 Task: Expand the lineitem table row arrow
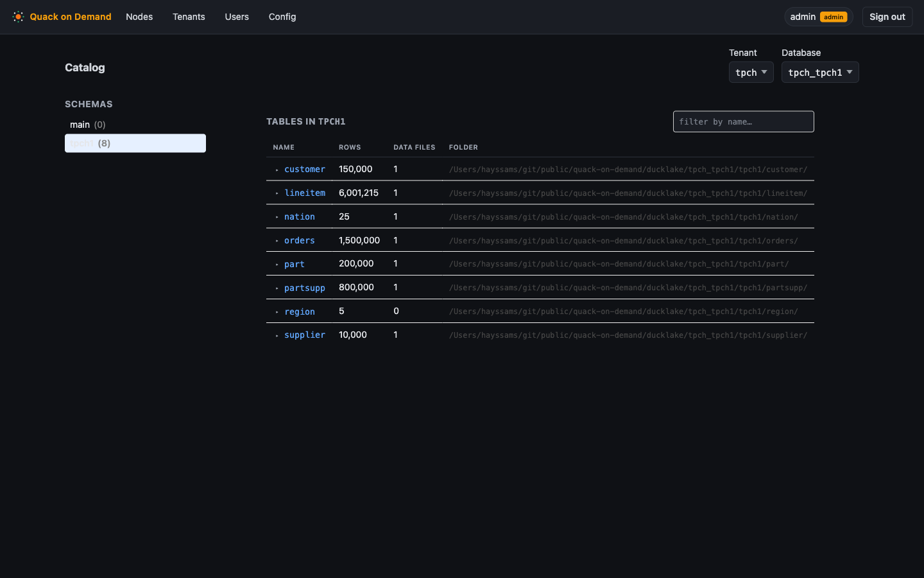[x=277, y=193]
